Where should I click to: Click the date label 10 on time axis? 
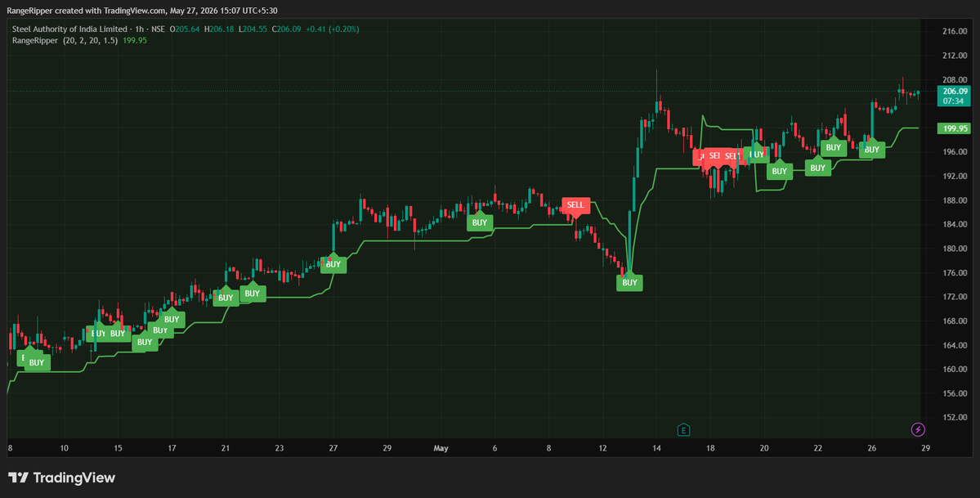point(64,449)
